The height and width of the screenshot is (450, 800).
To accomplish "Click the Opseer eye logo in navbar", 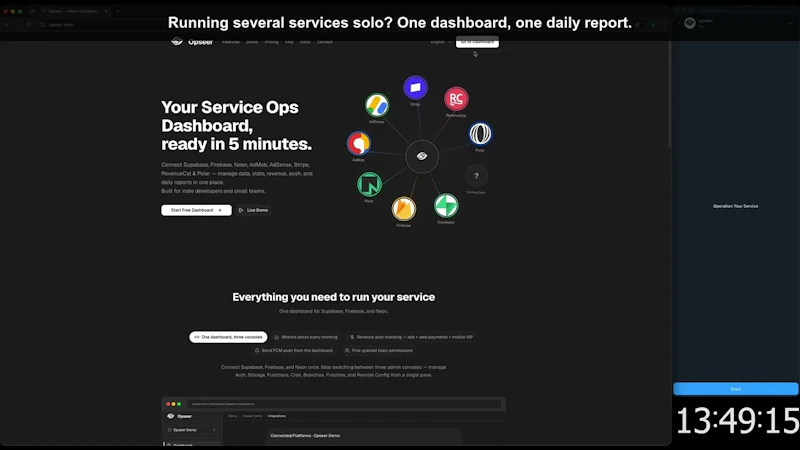I will coord(177,42).
